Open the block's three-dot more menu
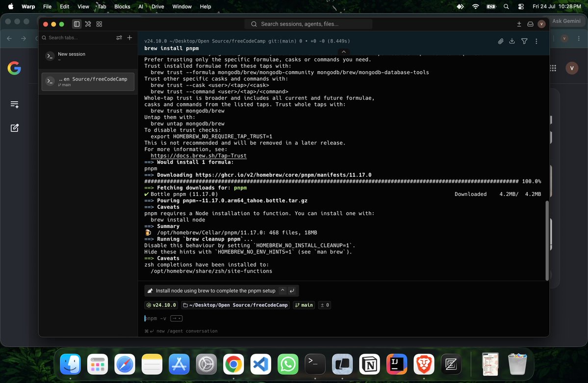The height and width of the screenshot is (383, 588). pyautogui.click(x=536, y=41)
